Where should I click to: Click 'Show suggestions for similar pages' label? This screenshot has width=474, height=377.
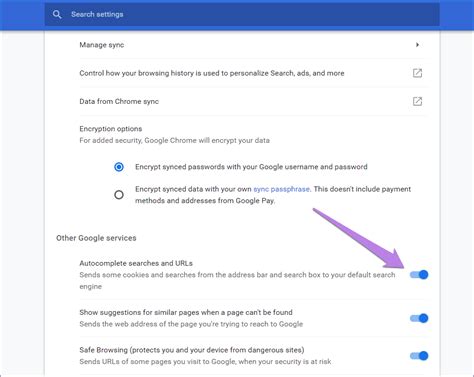coord(186,312)
